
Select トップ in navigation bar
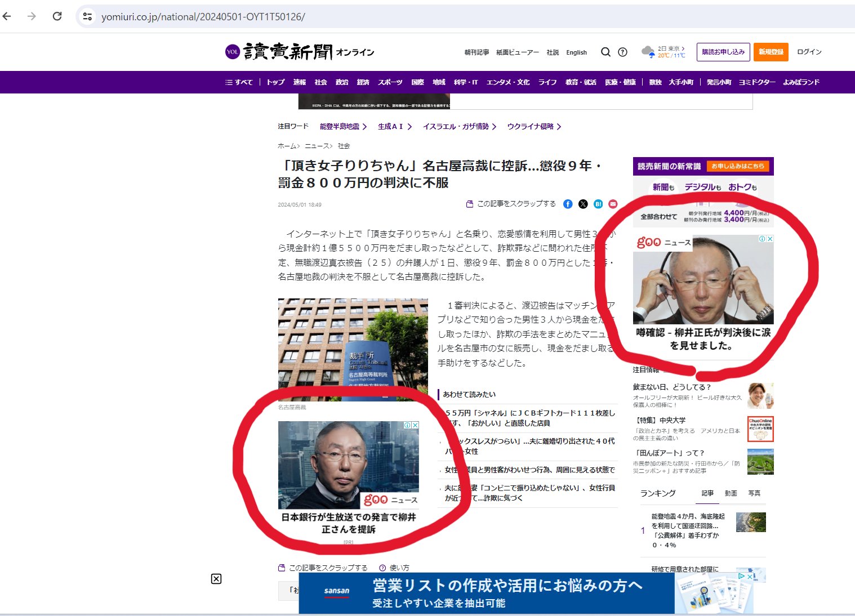[x=275, y=82]
